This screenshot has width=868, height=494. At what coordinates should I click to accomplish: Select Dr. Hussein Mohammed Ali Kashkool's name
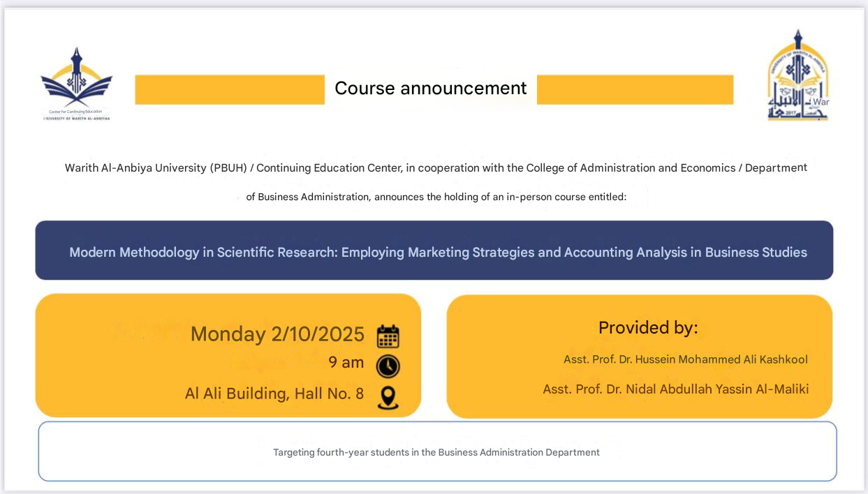pos(685,359)
